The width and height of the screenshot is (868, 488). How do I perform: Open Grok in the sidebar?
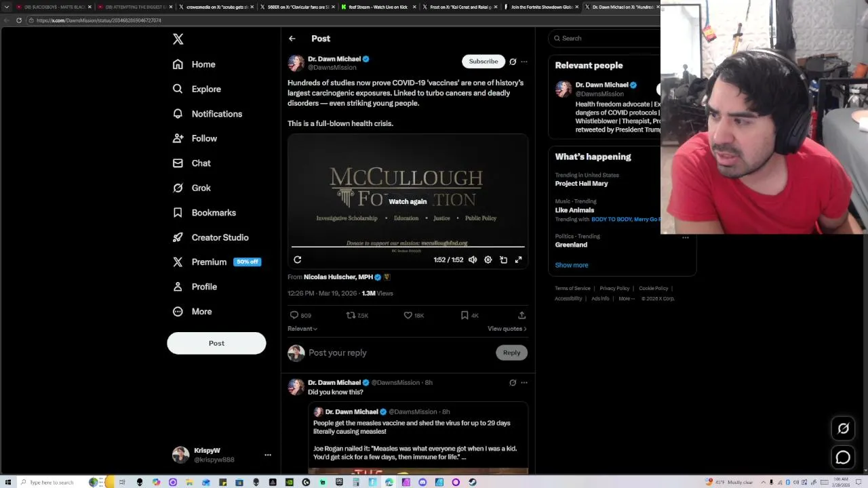coord(191,188)
